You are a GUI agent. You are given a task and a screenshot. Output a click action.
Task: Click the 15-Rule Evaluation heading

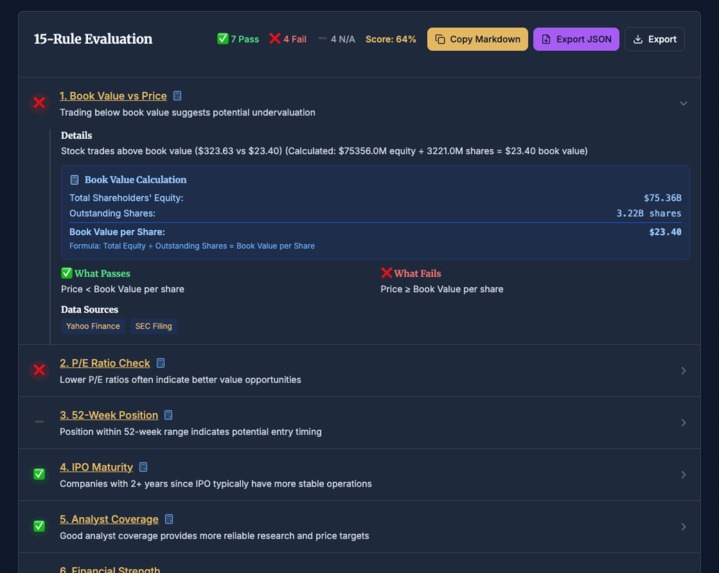coord(93,39)
